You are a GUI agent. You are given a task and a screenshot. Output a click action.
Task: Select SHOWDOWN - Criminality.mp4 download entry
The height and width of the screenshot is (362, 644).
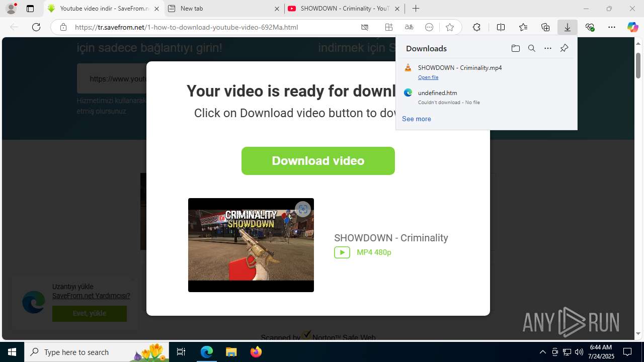487,72
